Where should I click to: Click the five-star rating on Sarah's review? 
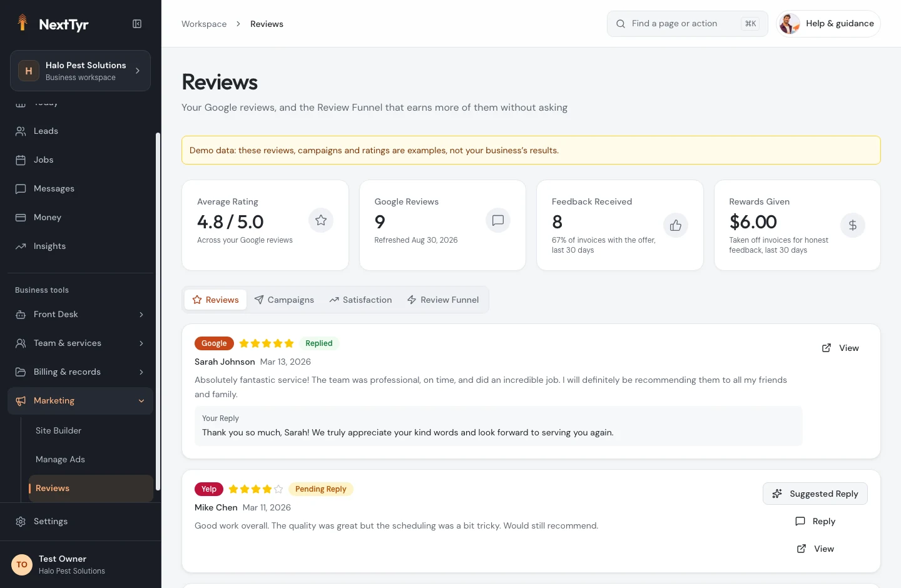coord(267,343)
